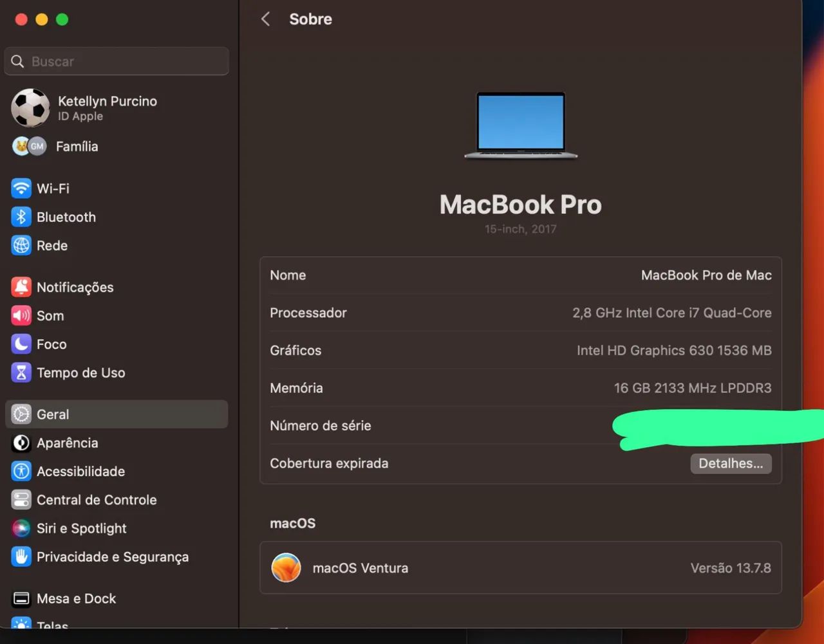
Task: Click Gráficos value Intel HD Graphics 630
Action: coord(674,350)
